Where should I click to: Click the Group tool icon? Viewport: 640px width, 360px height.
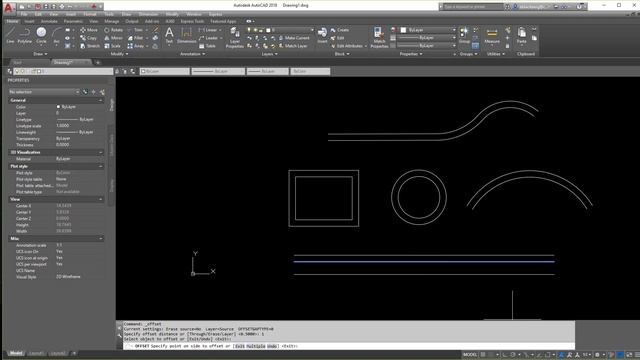(464, 35)
